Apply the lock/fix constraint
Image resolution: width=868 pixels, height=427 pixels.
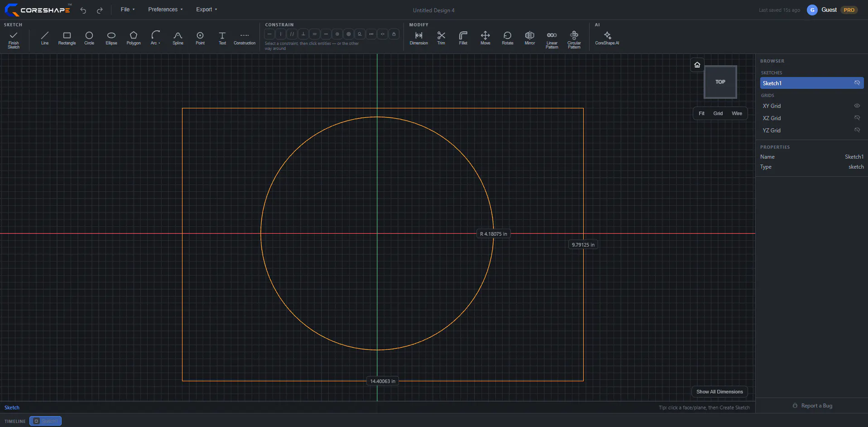(x=394, y=34)
